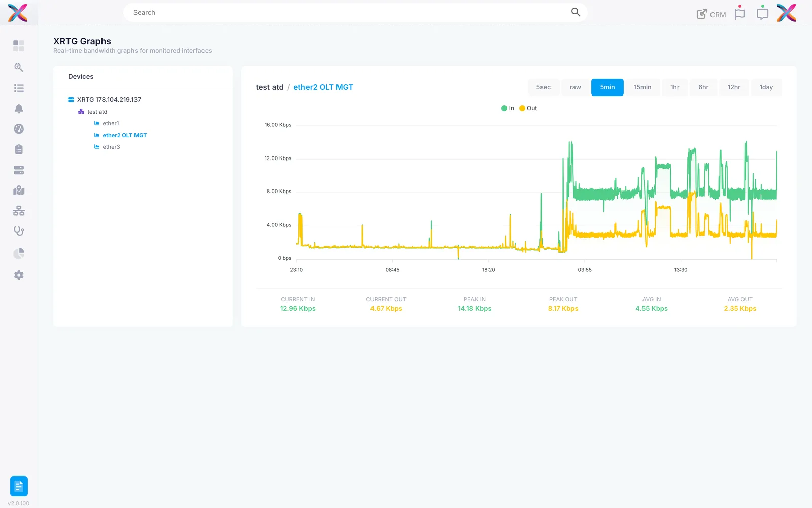Open the stethoscope diagnostics icon in sidebar
The height and width of the screenshot is (508, 812).
19,231
